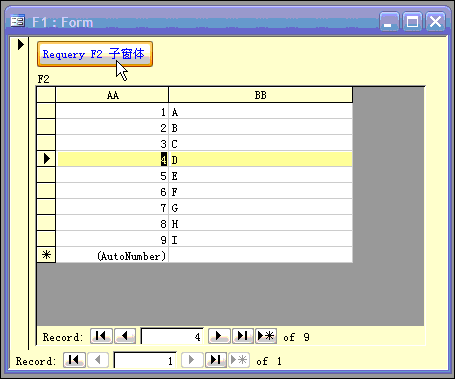Select the datasheet's top-left select-all corner box
Image resolution: width=455 pixels, height=379 pixels.
46,95
